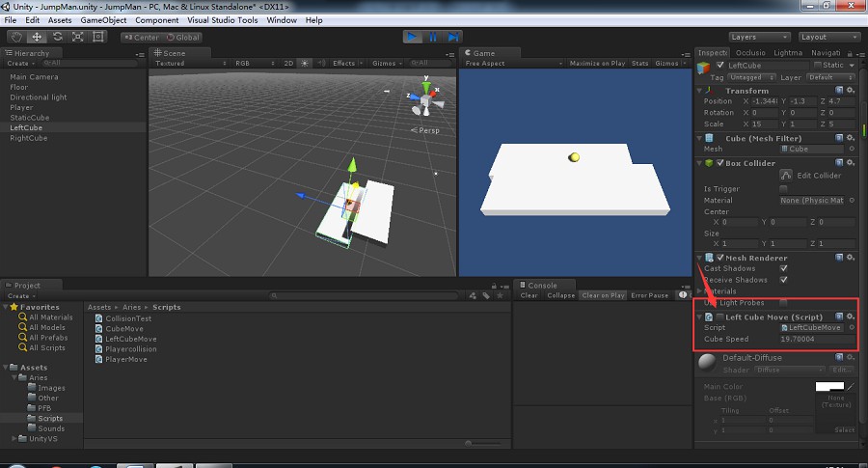Open the Script field object picker

pos(852,327)
